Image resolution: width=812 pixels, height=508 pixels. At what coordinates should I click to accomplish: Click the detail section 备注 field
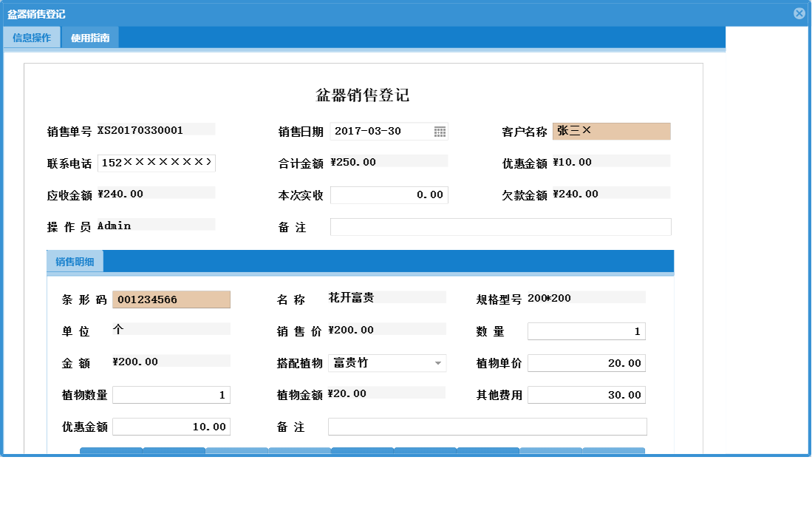click(488, 427)
